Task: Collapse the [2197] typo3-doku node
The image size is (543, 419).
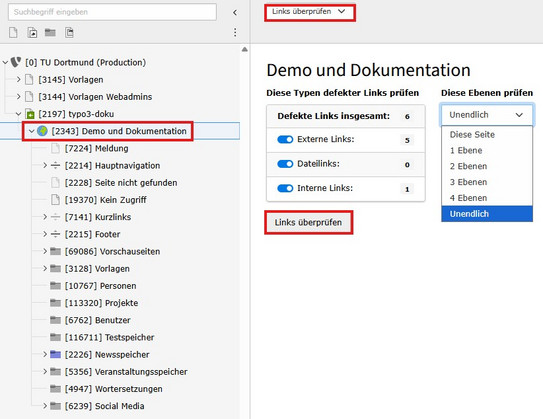Action: click(x=19, y=114)
